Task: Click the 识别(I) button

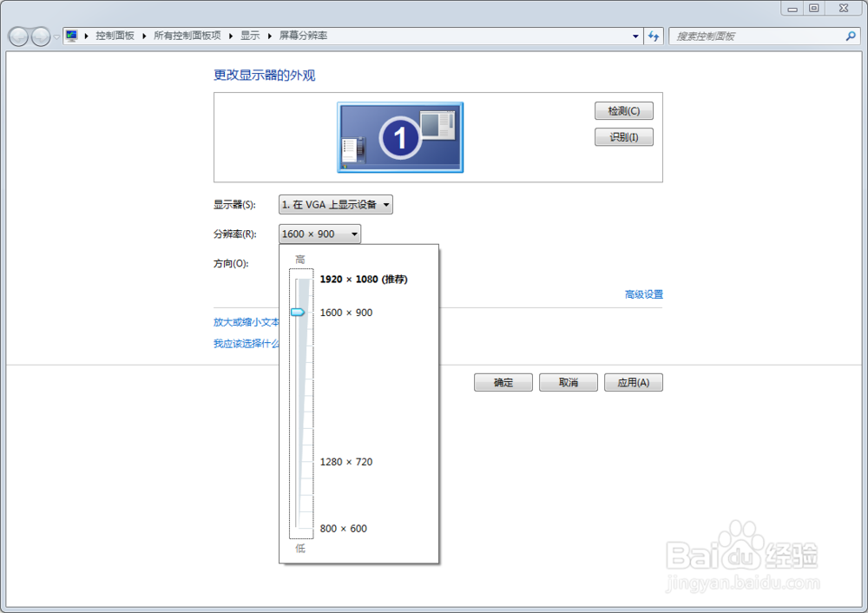Action: (624, 137)
